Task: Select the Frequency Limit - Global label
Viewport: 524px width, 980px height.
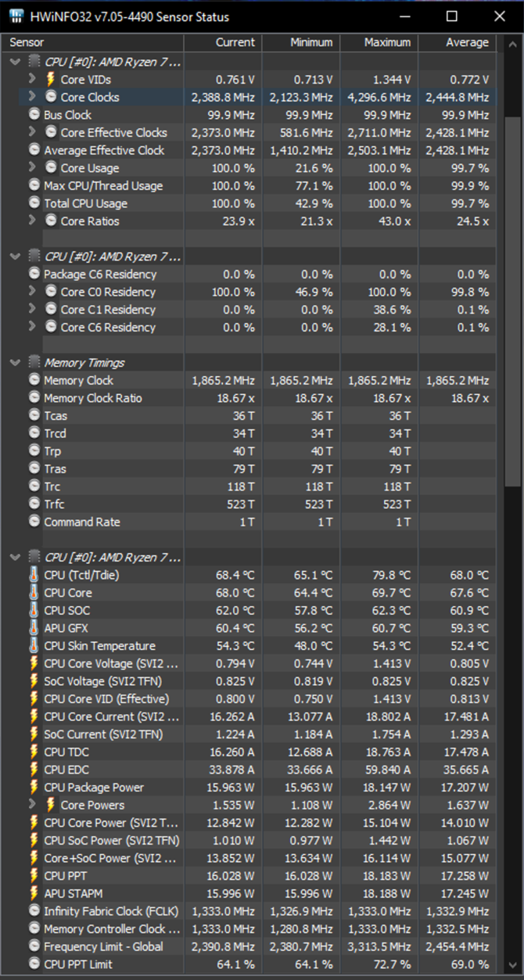Action: [103, 946]
